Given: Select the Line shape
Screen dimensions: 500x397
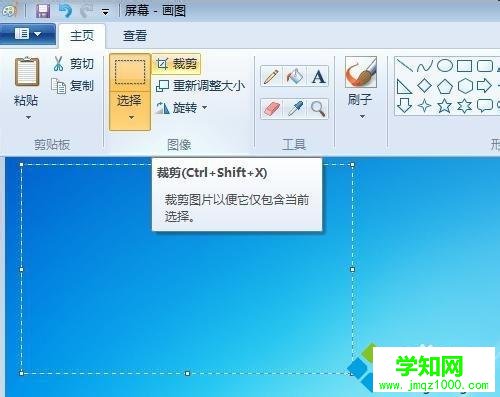Looking at the screenshot, I should pos(405,66).
